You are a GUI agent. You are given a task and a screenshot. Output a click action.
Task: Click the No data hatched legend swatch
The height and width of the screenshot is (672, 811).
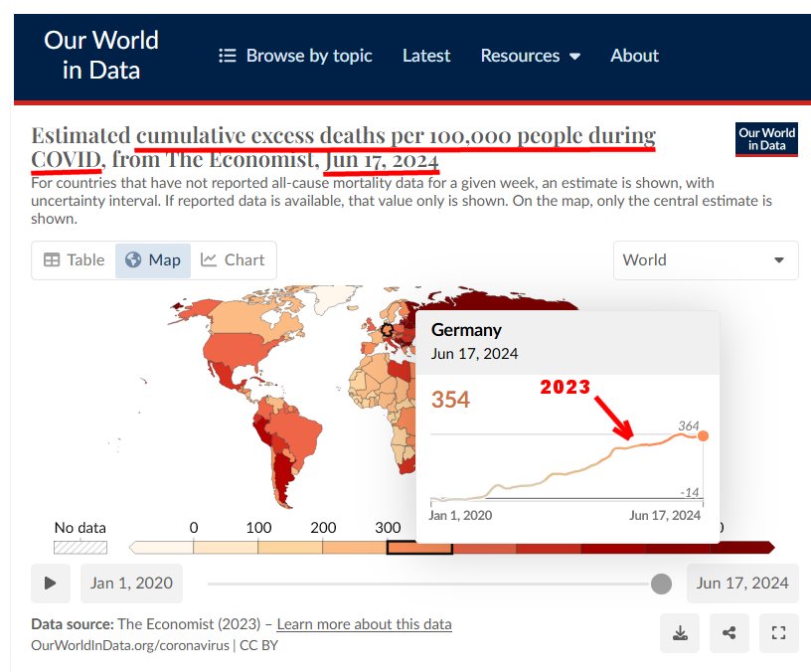click(x=81, y=547)
